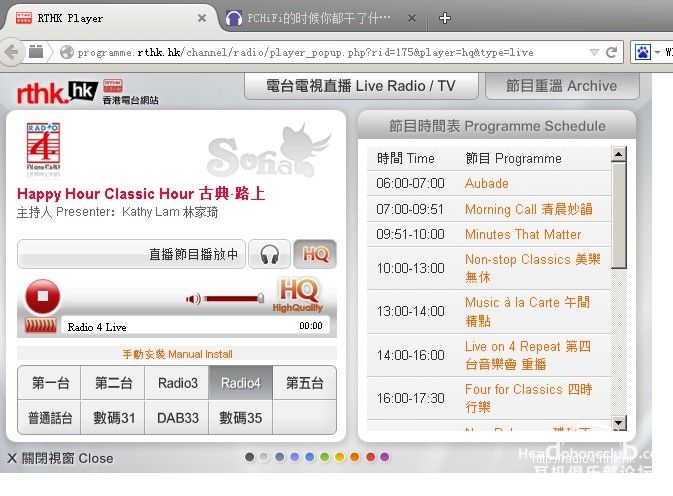This screenshot has height=496, width=673.
Task: Click the Radio 4 channel logo
Action: (43, 148)
